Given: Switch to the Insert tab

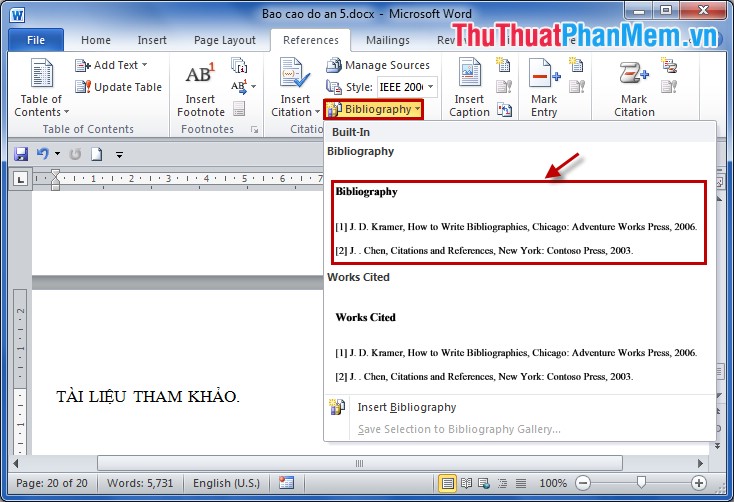Looking at the screenshot, I should (x=152, y=40).
